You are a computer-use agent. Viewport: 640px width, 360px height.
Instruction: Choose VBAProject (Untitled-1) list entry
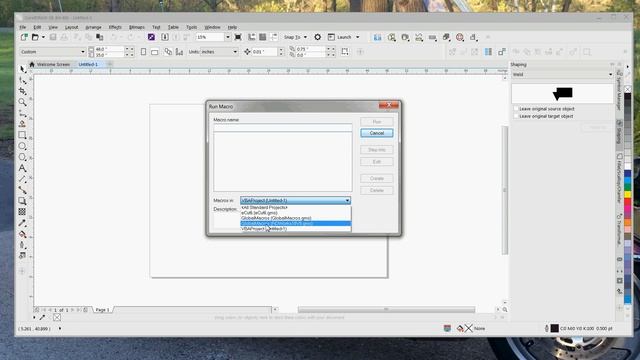click(x=296, y=229)
